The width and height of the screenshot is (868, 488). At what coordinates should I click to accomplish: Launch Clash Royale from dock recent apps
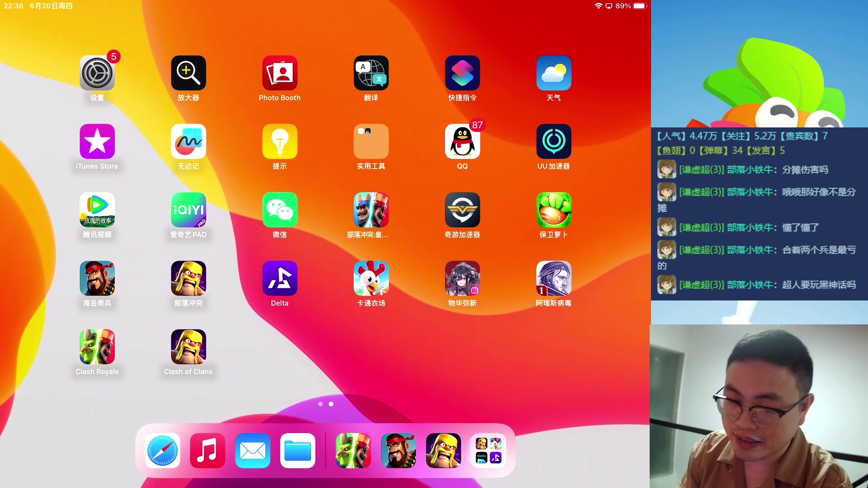(353, 450)
